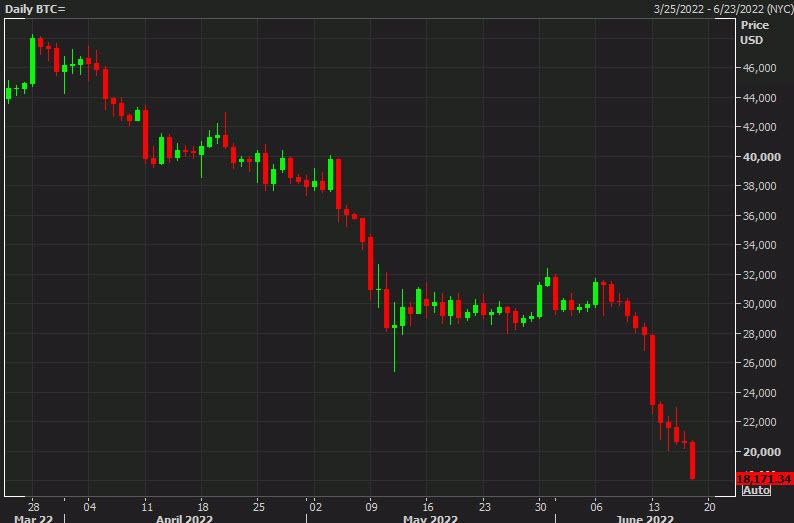
Task: Click the 16 date tick label
Action: [x=428, y=507]
